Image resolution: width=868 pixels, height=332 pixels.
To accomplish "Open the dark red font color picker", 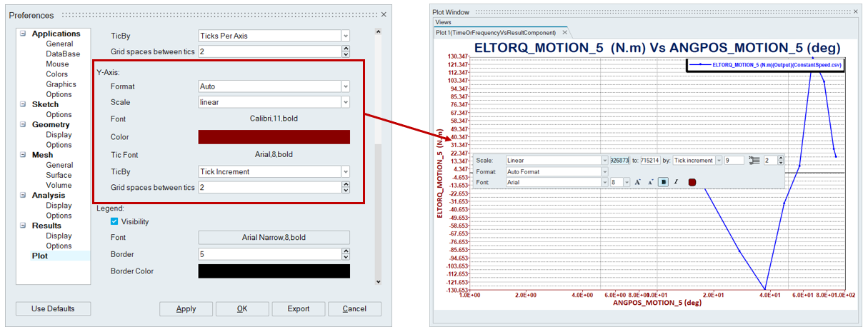I will coord(692,182).
